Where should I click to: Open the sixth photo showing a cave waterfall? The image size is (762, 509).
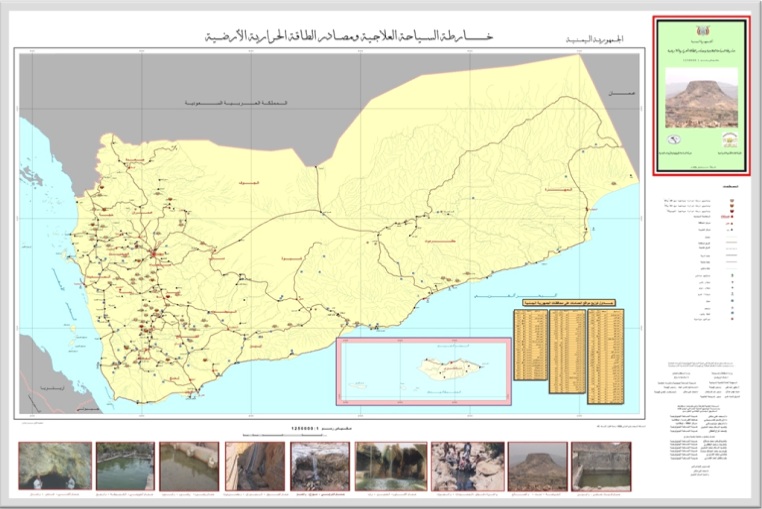pyautogui.click(x=390, y=467)
